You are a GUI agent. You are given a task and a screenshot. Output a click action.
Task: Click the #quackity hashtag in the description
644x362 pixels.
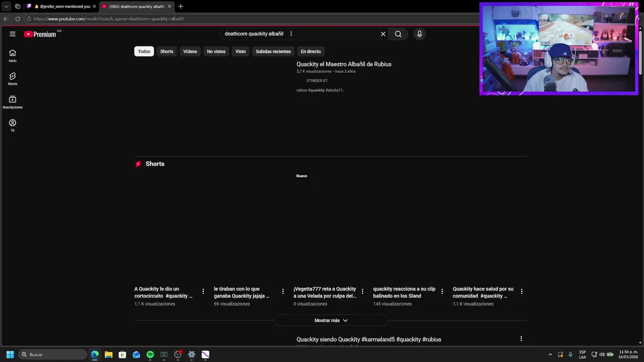tap(316, 90)
